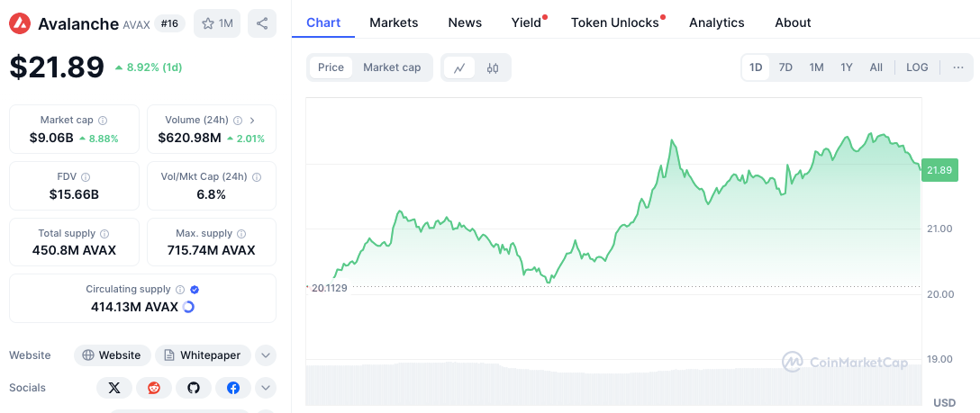Click the 715.74M AVAX max supply value
Viewport: 980px width, 413px height.
(212, 251)
